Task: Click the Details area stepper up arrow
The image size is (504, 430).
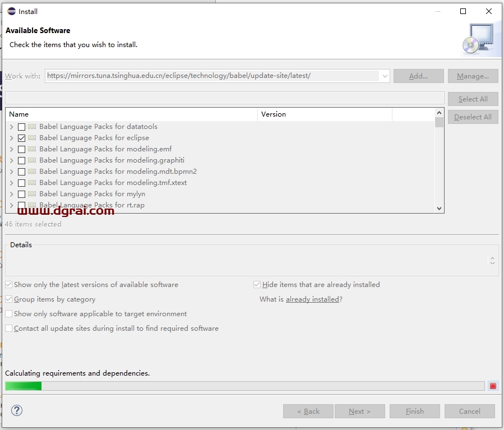Action: pos(492,257)
